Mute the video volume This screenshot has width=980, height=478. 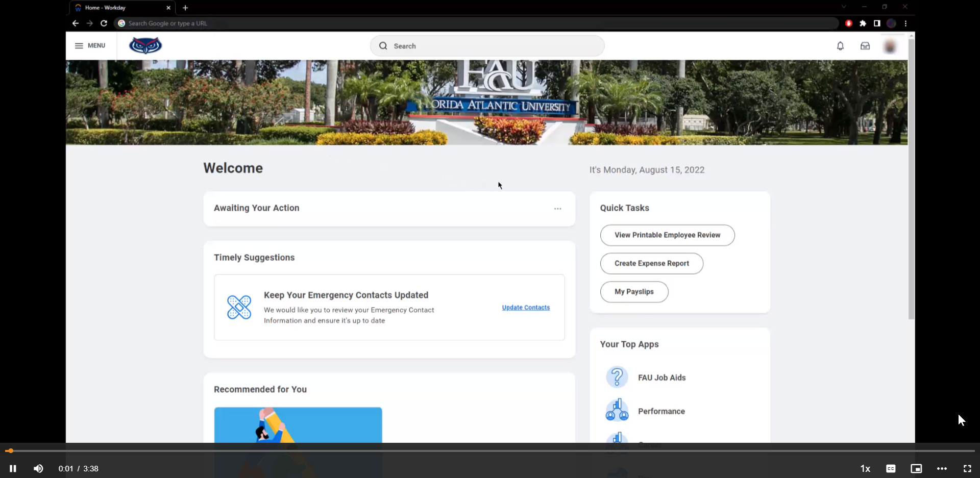[38, 468]
